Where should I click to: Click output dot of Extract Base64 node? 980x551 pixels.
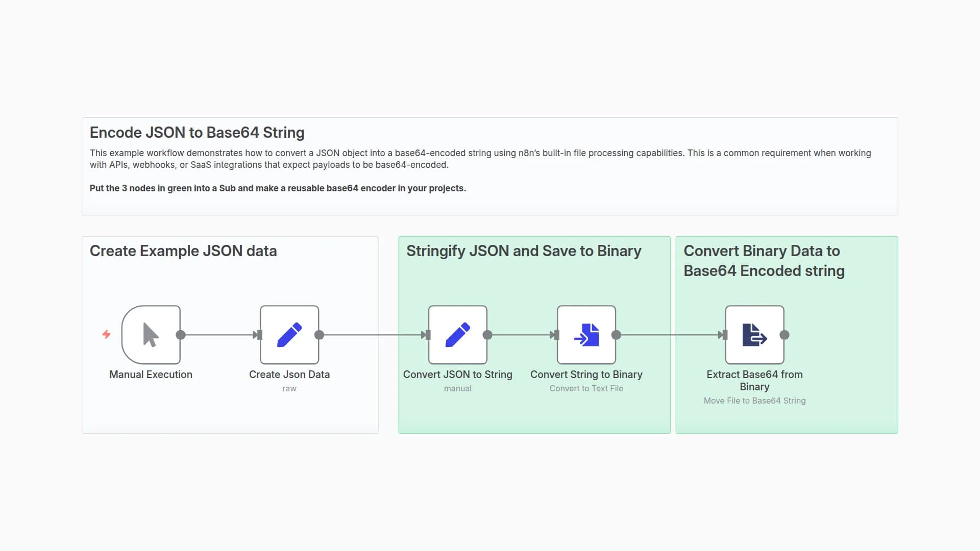click(x=785, y=335)
